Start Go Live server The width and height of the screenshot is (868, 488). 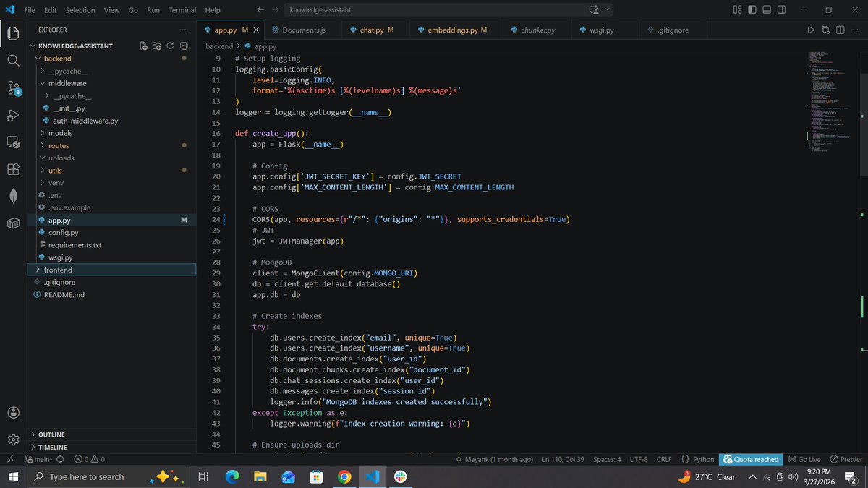pyautogui.click(x=804, y=459)
